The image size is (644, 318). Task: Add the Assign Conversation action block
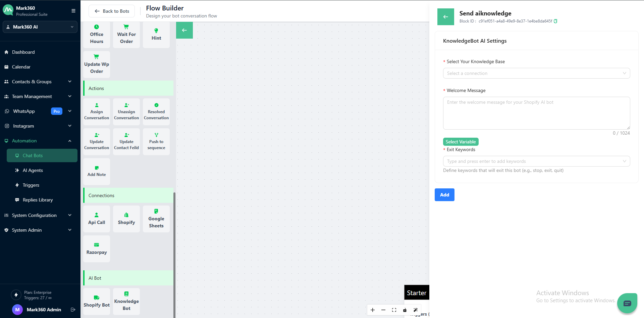[97, 111]
